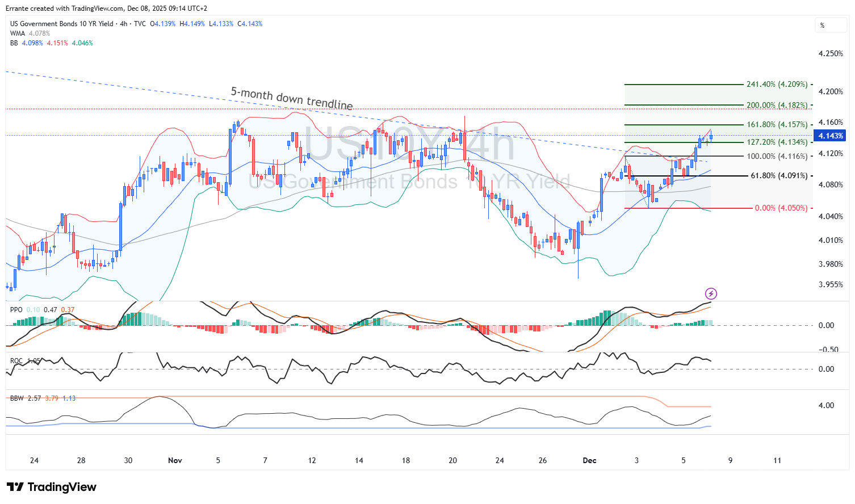
Task: Click the purple lightning bolt event icon
Action: coord(711,293)
